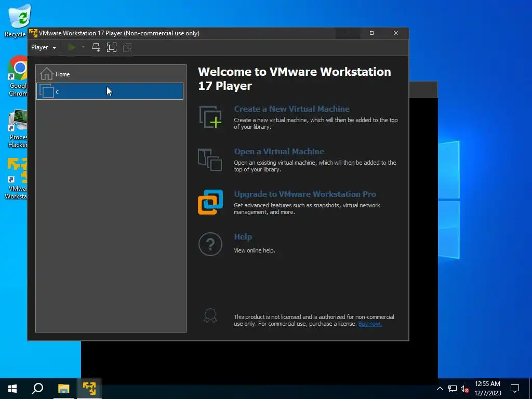Click Send Ctrl+Alt+Del toolbar icon
Screen dimensions: 532x399
(x=96, y=47)
